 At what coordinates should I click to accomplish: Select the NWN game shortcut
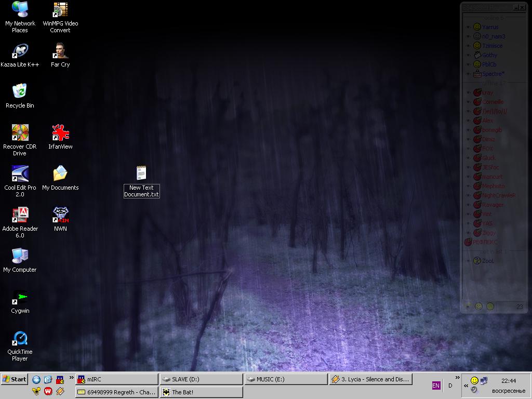click(60, 216)
